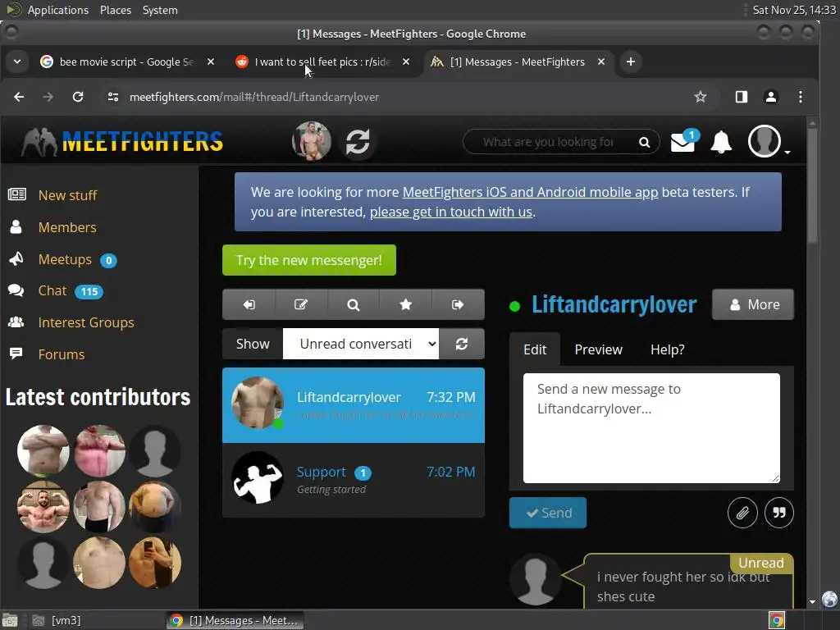
Task: Open the Help? tab
Action: (x=668, y=349)
